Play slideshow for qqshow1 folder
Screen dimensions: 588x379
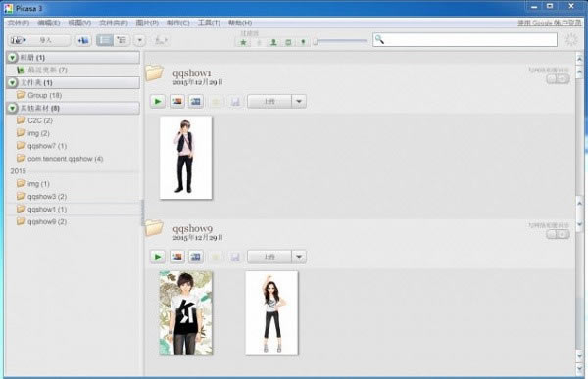[x=158, y=101]
